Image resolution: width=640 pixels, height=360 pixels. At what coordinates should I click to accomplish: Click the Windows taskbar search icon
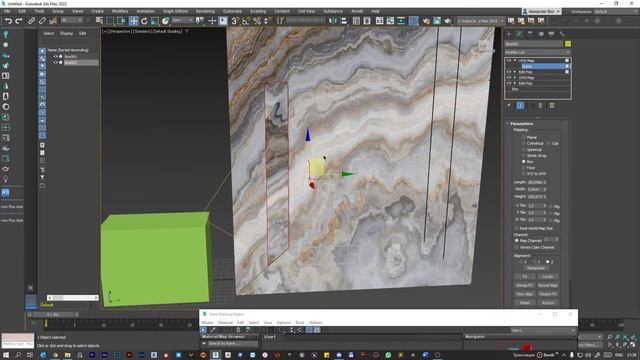(x=18, y=355)
